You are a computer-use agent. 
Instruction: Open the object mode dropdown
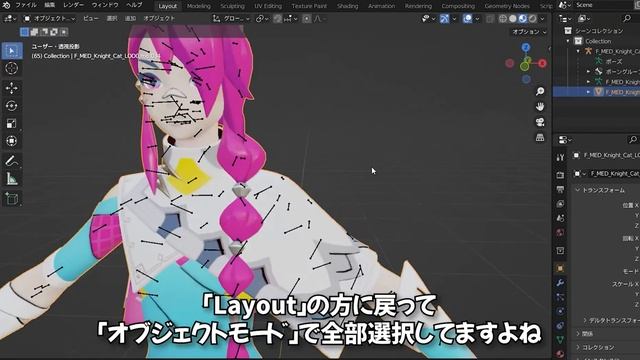coord(50,19)
